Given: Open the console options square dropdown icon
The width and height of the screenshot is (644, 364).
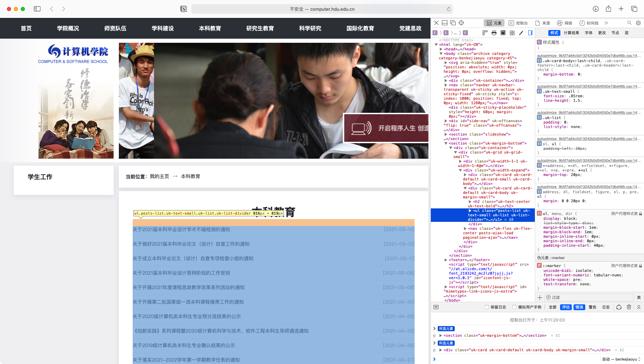Looking at the screenshot, I should 436,307.
